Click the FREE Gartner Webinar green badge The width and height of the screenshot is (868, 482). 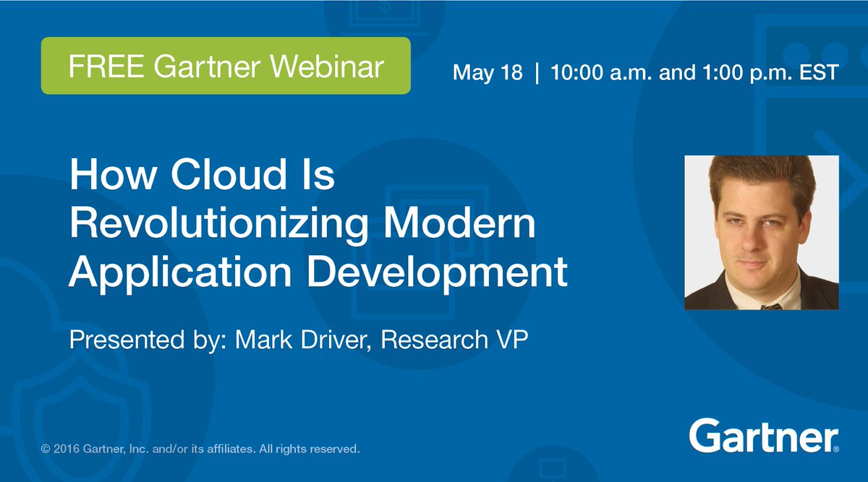click(226, 66)
